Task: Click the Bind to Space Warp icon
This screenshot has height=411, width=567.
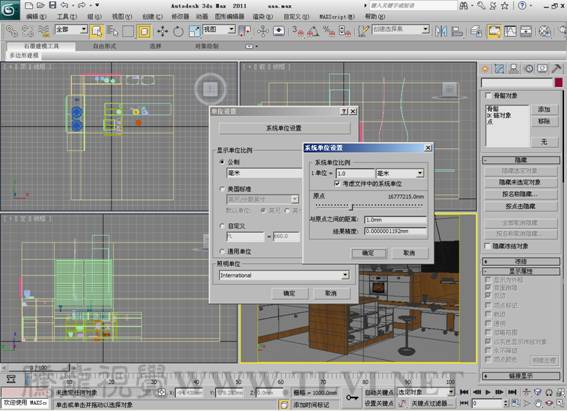Action: (x=44, y=31)
